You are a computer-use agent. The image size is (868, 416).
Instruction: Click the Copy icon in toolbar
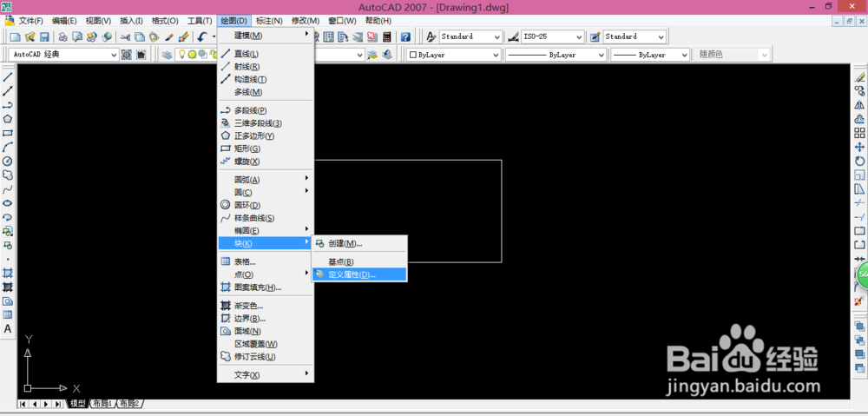click(x=140, y=37)
